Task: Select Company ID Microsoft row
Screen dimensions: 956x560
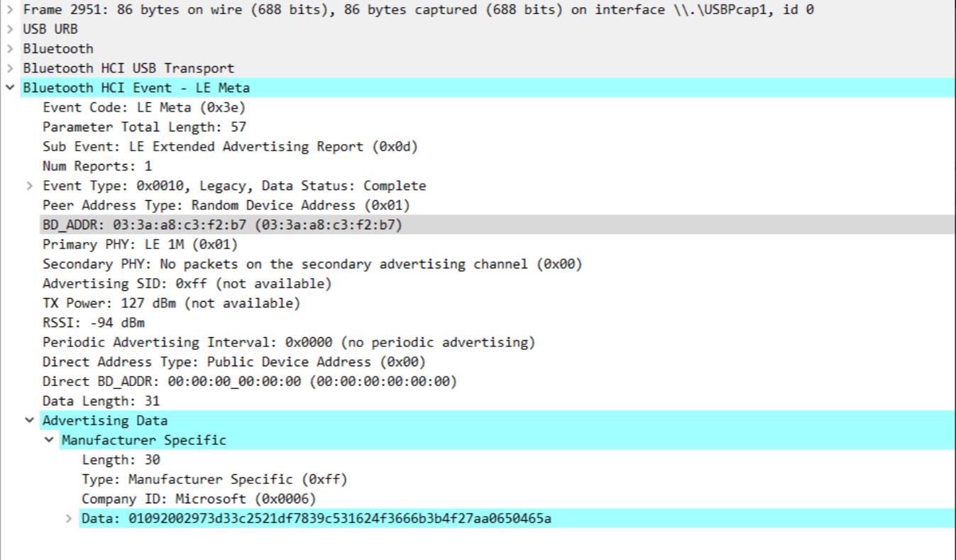Action: pyautogui.click(x=199, y=499)
